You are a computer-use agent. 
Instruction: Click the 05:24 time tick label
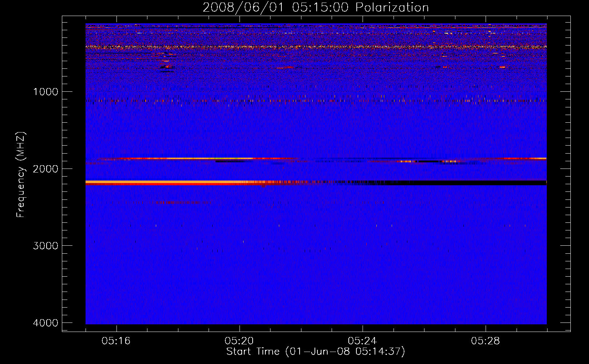pyautogui.click(x=362, y=341)
